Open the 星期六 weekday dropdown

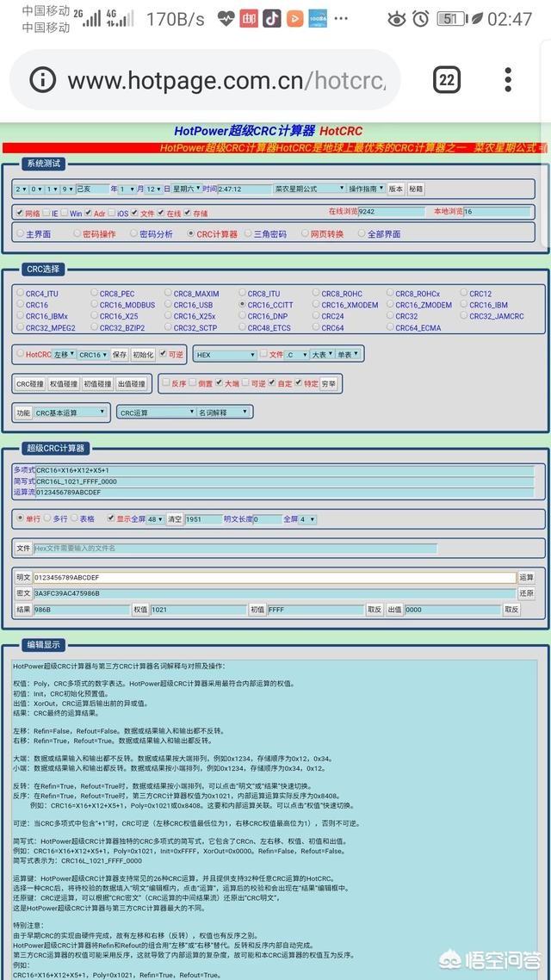point(186,189)
